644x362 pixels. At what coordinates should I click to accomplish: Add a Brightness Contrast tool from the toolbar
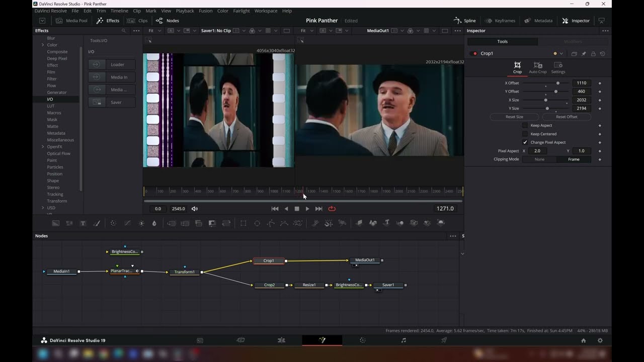(141, 223)
